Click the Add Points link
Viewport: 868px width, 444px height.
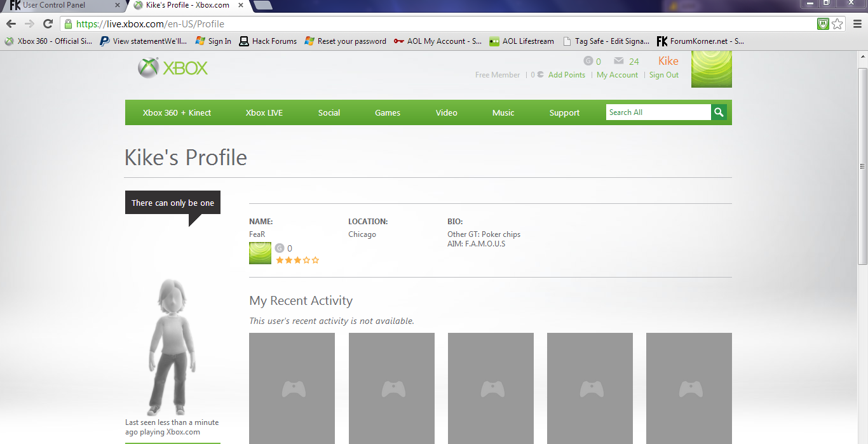[567, 75]
